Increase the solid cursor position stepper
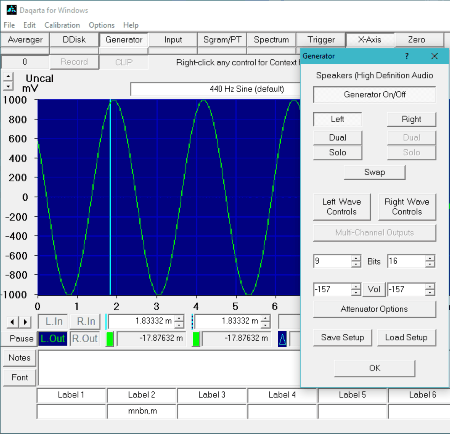The height and width of the screenshot is (434, 450). tap(179, 318)
